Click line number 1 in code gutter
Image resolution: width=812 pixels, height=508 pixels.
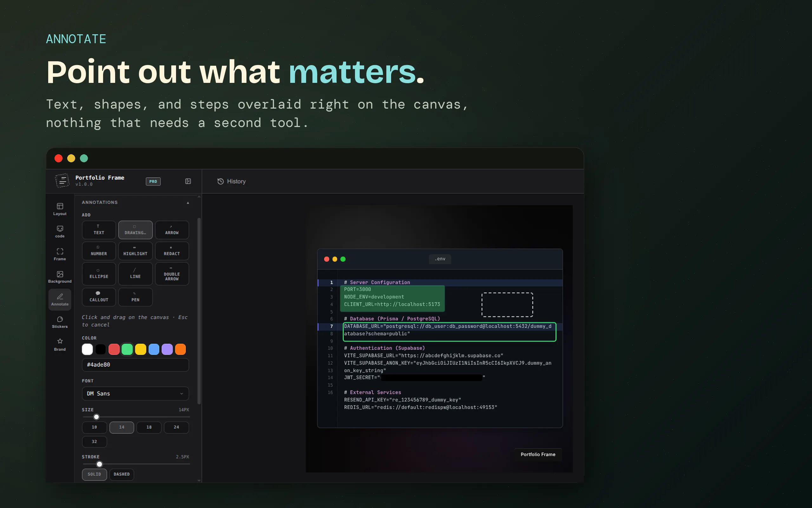pos(331,283)
